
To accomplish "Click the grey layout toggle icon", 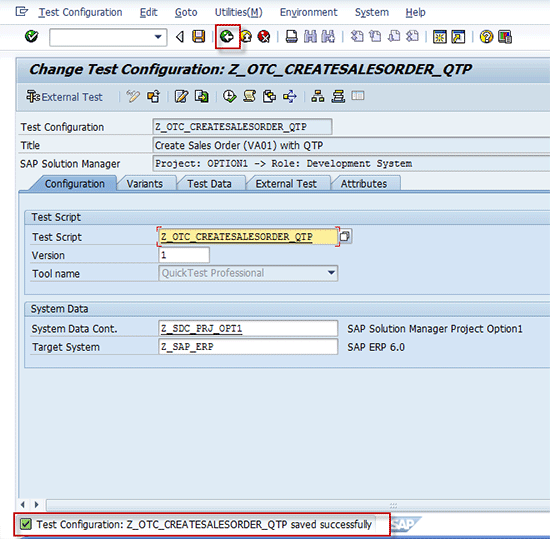I will pyautogui.click(x=358, y=95).
